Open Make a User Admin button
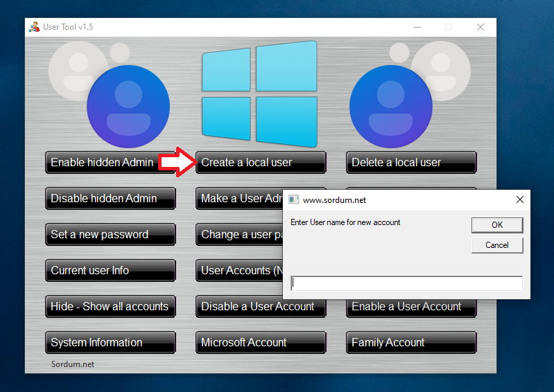554x392 pixels. tap(239, 198)
